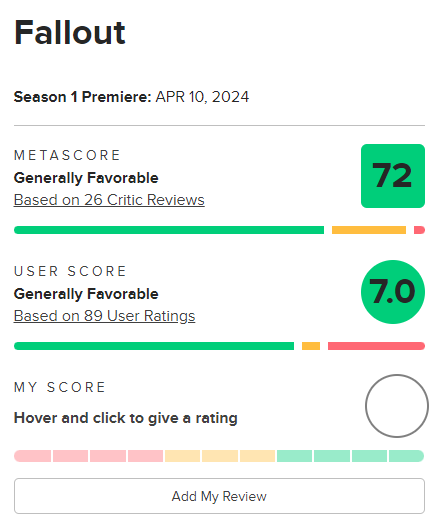Viewport: 433px width, 527px height.
Task: Select the fourth red rating segment
Action: point(145,456)
